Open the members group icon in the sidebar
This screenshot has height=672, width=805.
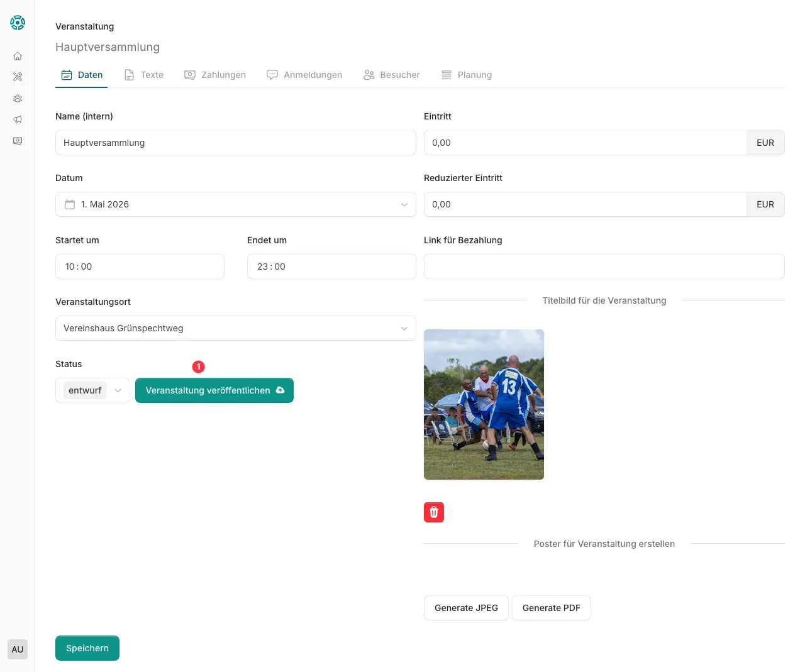pos(18,98)
